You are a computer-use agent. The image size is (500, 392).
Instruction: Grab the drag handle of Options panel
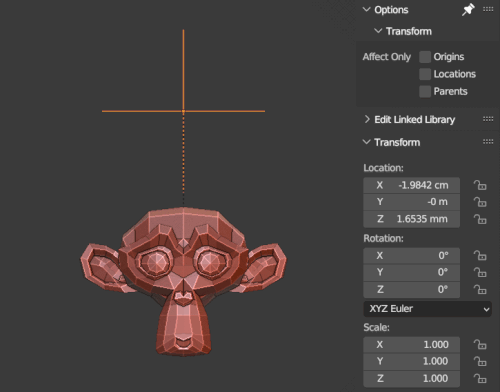point(488,9)
